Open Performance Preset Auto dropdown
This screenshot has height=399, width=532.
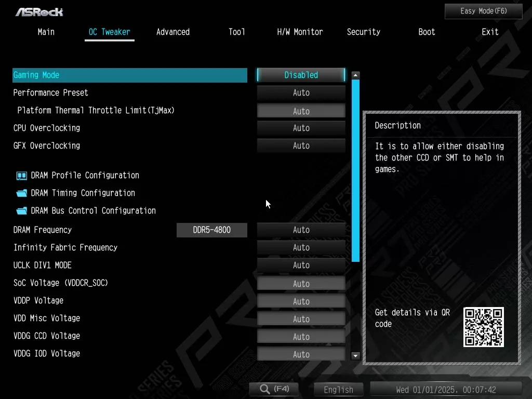pyautogui.click(x=301, y=93)
